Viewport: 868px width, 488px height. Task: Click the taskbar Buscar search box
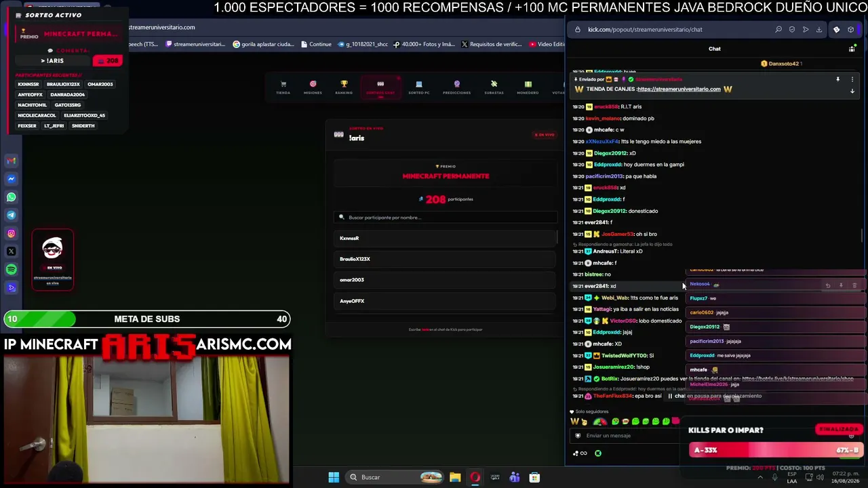396,477
